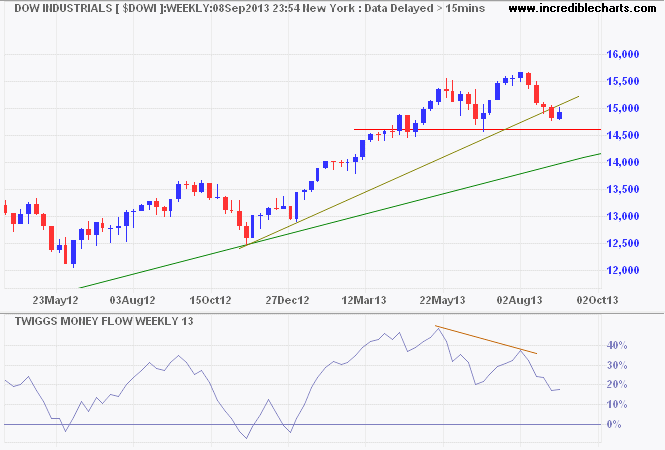Click the 'Data Delayed > 15mins' text

(x=425, y=8)
